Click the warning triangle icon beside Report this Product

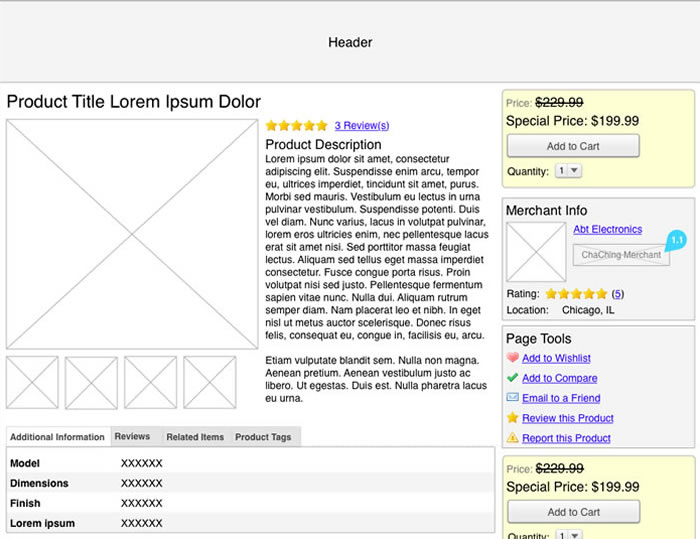point(512,438)
